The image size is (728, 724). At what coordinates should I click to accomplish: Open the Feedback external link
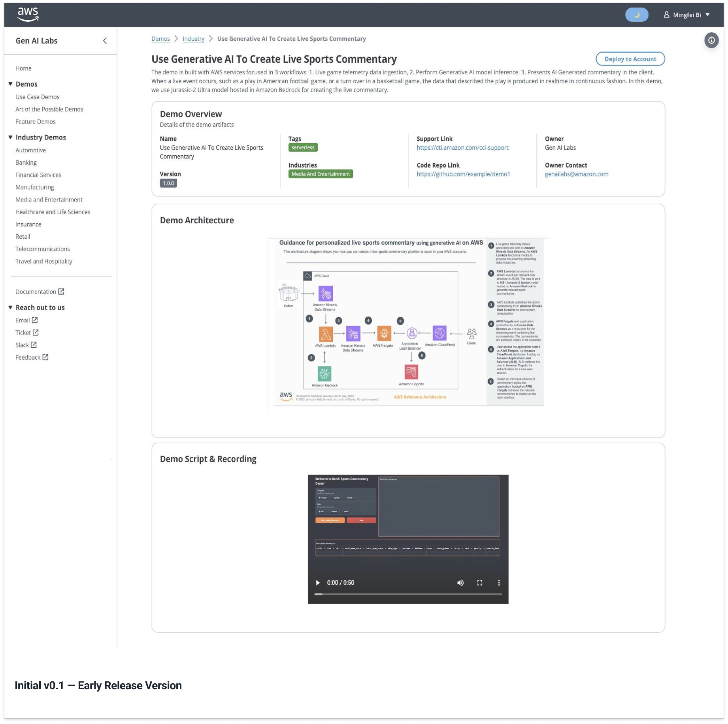tap(32, 357)
